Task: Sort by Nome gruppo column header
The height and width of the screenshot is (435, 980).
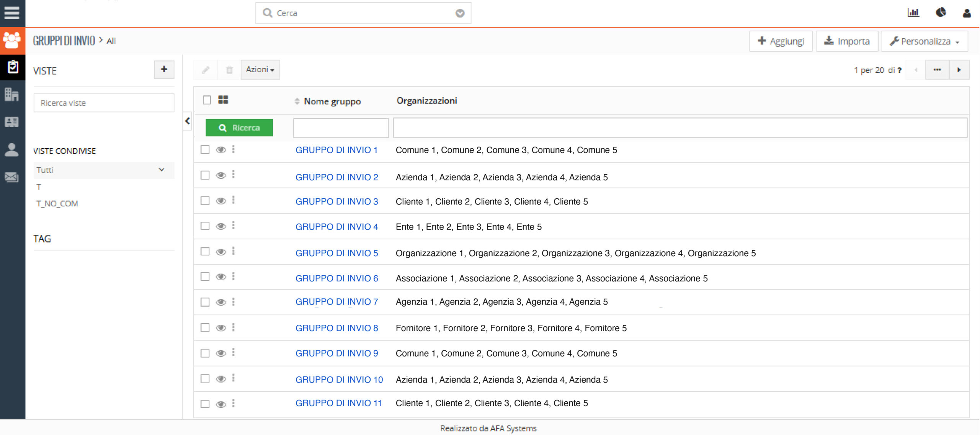Action: coord(332,101)
